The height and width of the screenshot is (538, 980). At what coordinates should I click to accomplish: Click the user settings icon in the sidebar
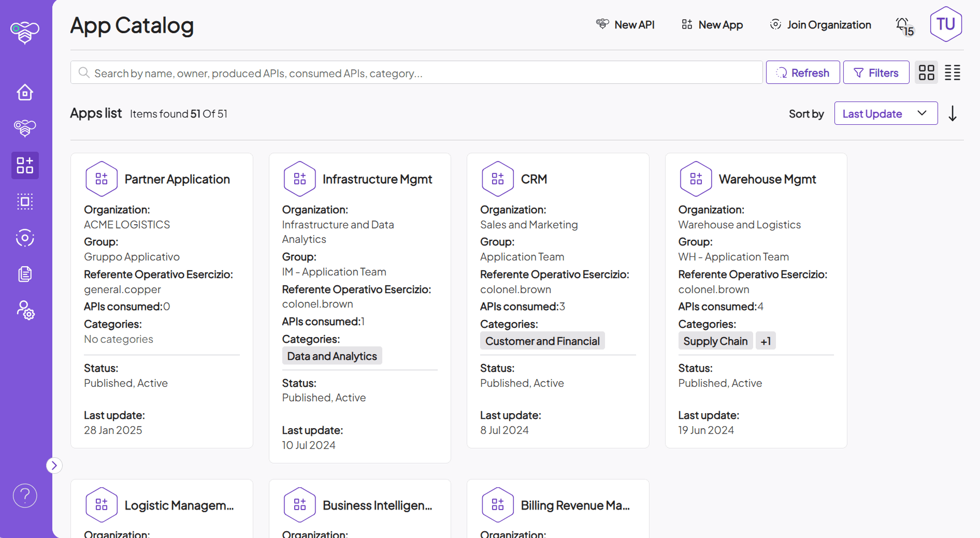[x=24, y=310]
